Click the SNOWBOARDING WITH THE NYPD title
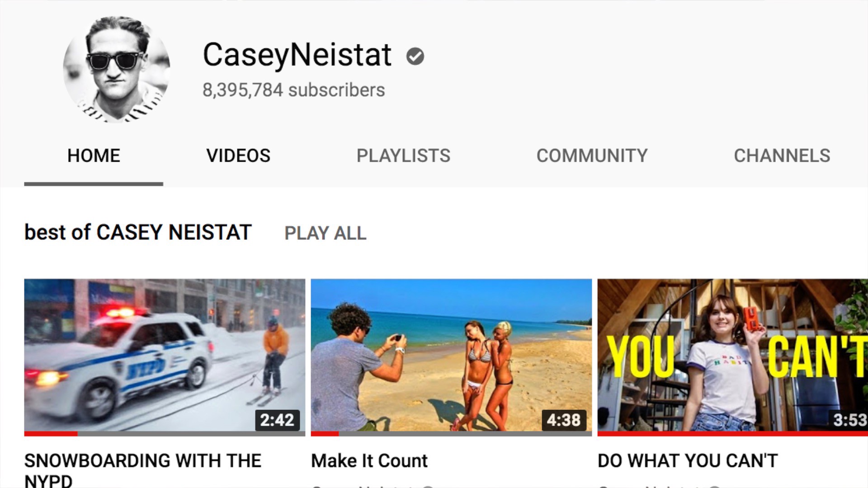This screenshot has width=868, height=488. pos(143,470)
